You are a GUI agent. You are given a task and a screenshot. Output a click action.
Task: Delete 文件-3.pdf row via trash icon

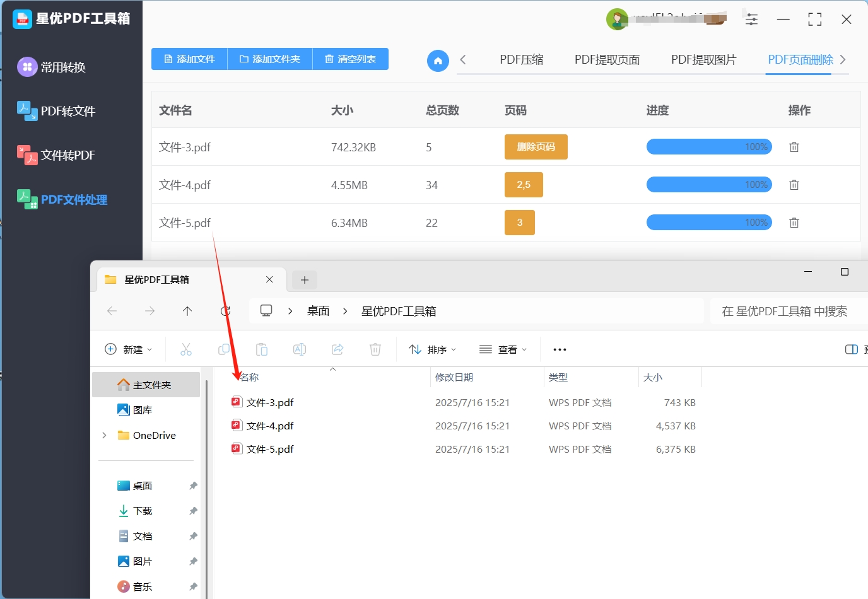(794, 147)
